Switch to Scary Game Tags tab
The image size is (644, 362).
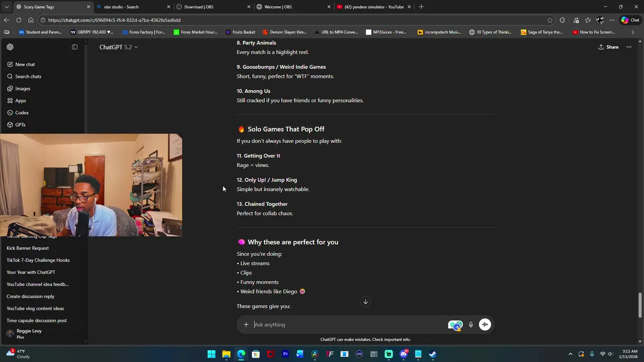[x=48, y=7]
